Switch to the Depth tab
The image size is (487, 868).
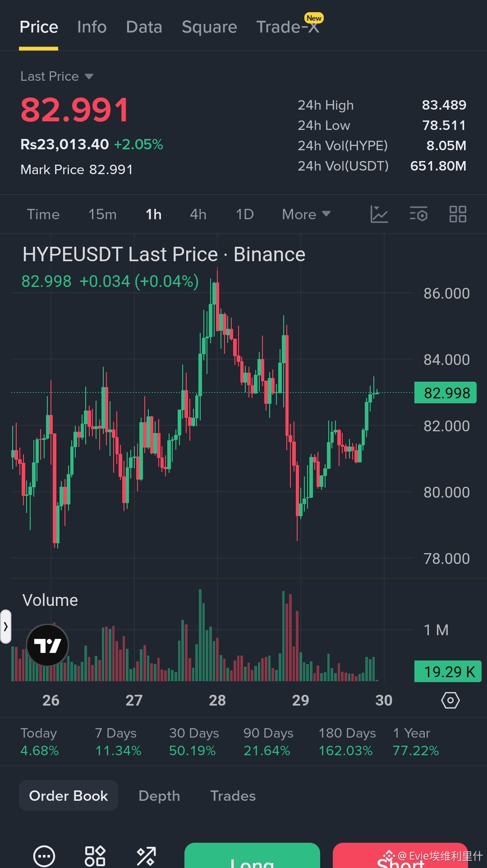[x=159, y=796]
